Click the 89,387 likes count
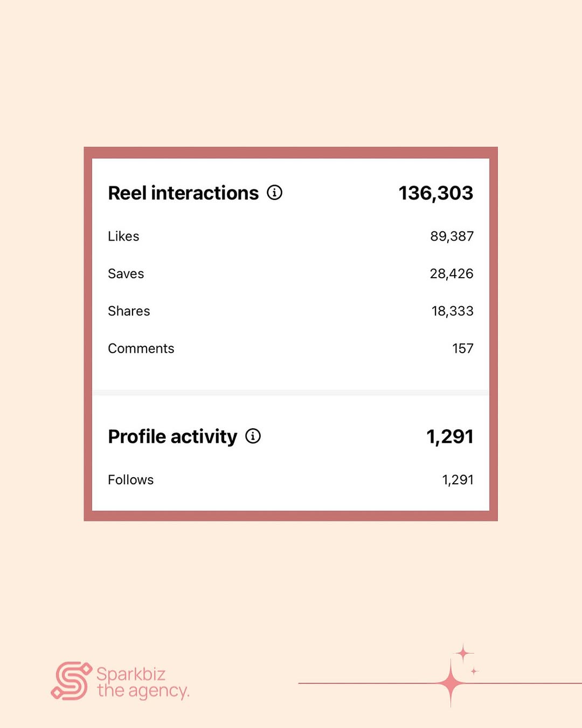Image resolution: width=582 pixels, height=728 pixels. [452, 236]
